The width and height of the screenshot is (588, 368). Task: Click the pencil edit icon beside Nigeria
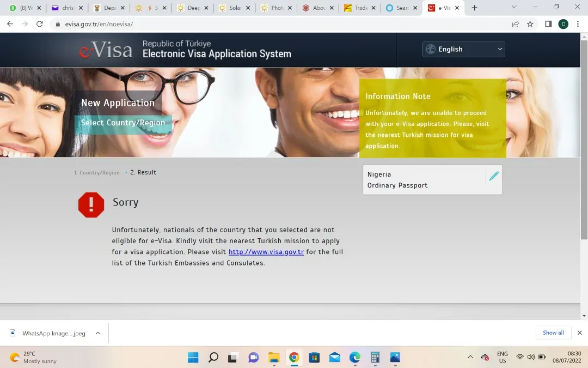point(493,176)
